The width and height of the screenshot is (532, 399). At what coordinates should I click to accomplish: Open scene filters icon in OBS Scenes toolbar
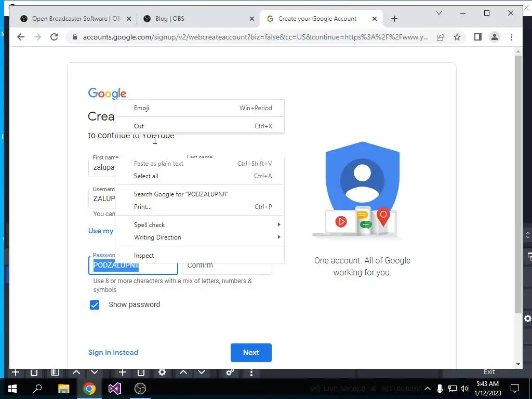point(55,372)
